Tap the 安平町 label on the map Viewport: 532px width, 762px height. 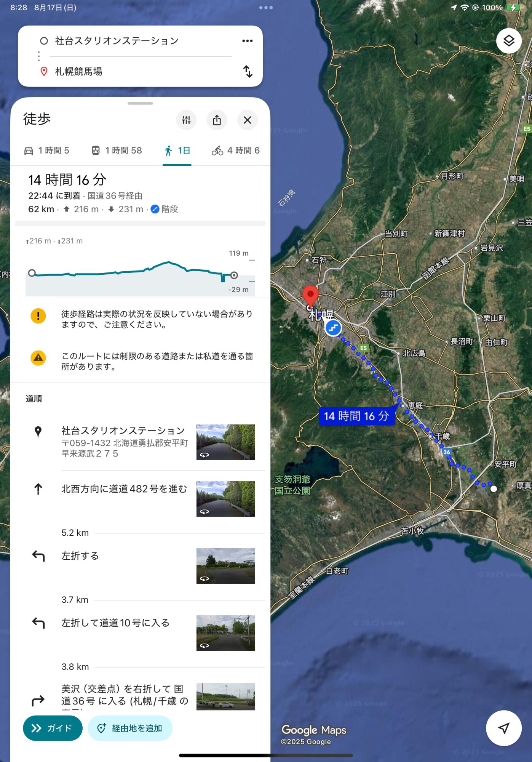tap(505, 464)
